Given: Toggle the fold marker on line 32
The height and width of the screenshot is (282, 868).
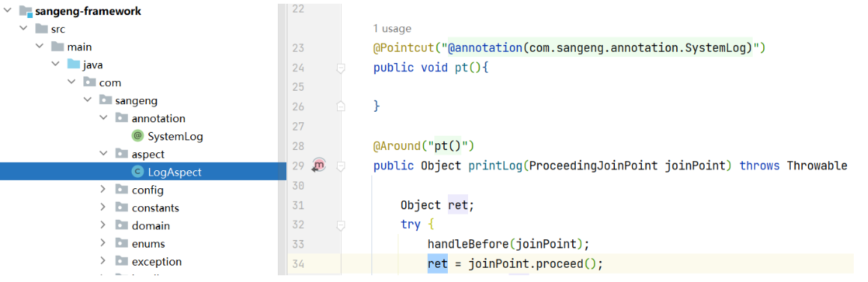Looking at the screenshot, I should point(341,225).
